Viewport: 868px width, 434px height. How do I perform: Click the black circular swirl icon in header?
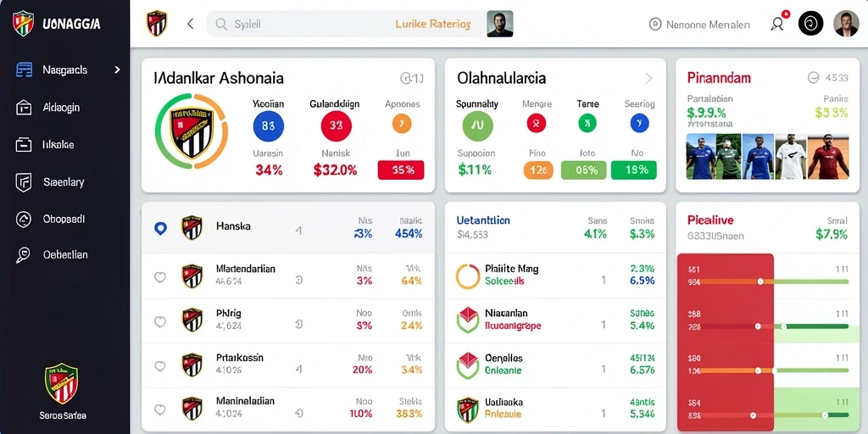(810, 24)
